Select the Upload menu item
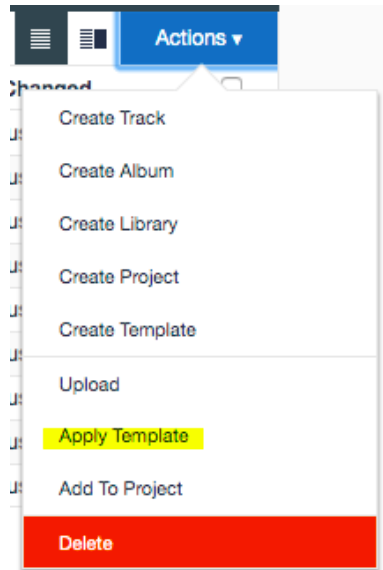 tap(89, 385)
